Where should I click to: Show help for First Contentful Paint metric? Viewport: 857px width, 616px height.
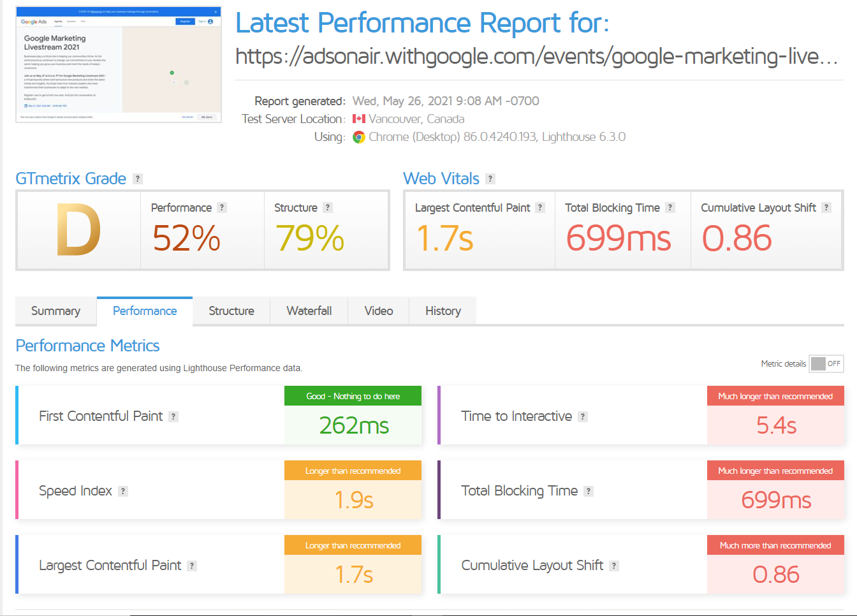click(173, 417)
